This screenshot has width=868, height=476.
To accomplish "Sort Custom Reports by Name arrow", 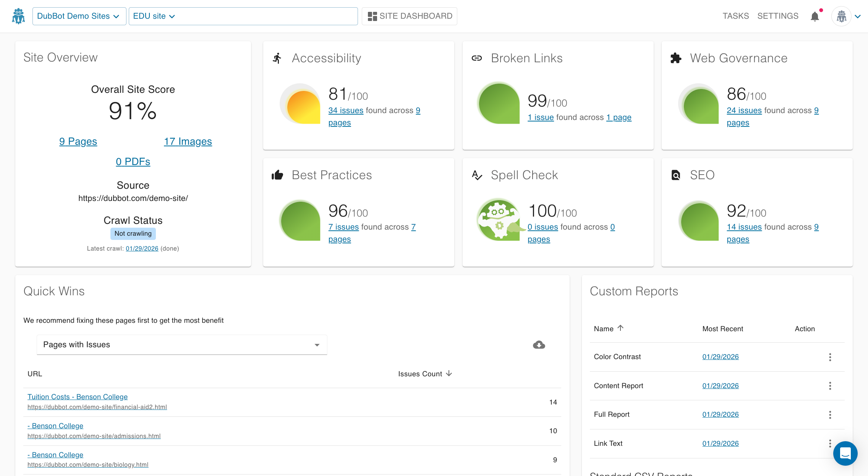I will [620, 328].
